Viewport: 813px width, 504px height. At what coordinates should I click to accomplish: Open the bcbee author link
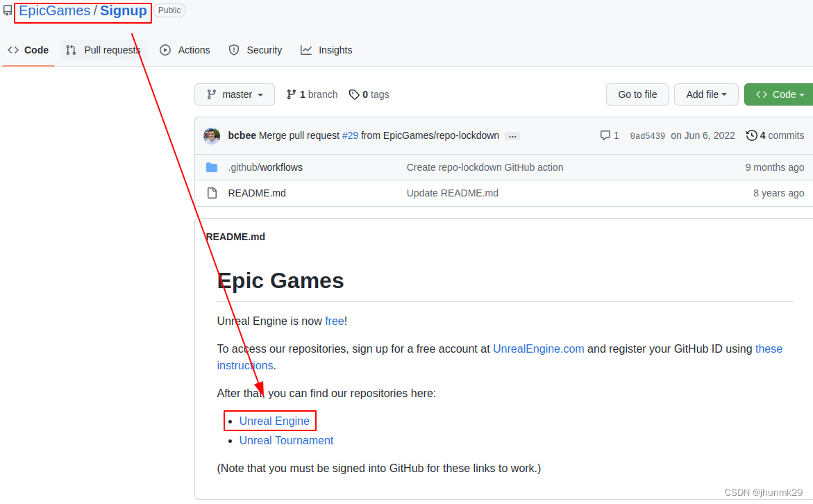(x=242, y=136)
